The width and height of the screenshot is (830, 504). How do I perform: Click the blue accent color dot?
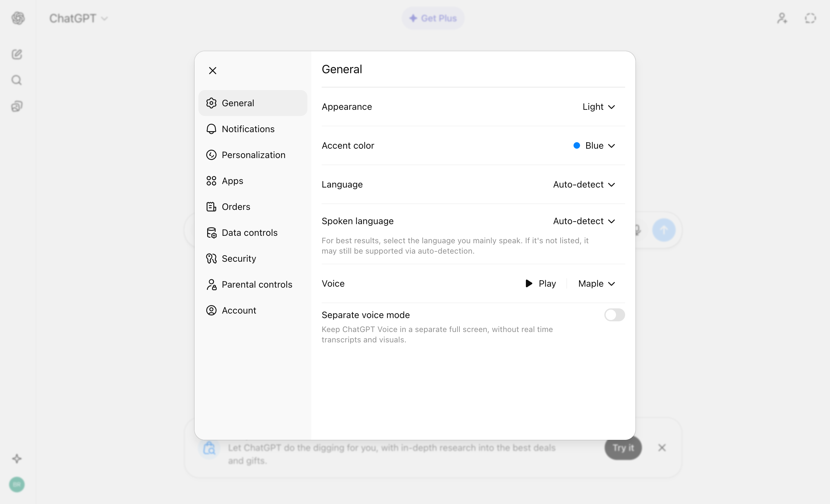[x=577, y=145]
